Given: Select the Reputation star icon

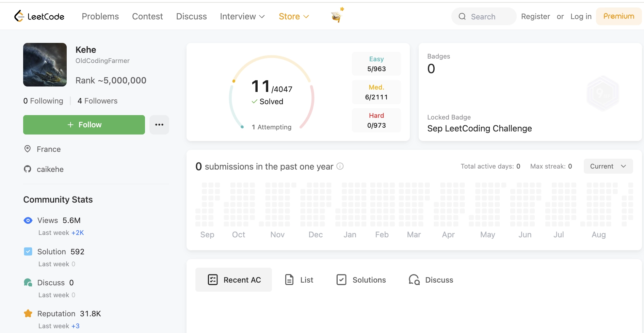Looking at the screenshot, I should [28, 313].
